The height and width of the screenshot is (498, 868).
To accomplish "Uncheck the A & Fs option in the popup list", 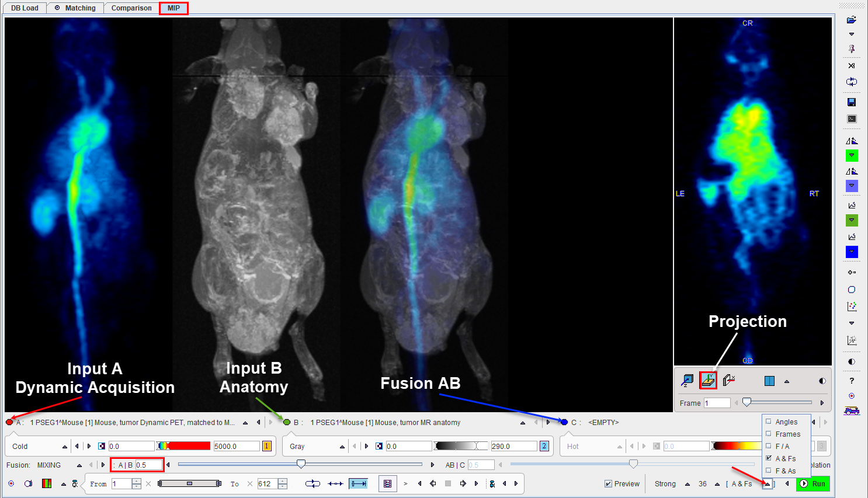I will [x=769, y=458].
